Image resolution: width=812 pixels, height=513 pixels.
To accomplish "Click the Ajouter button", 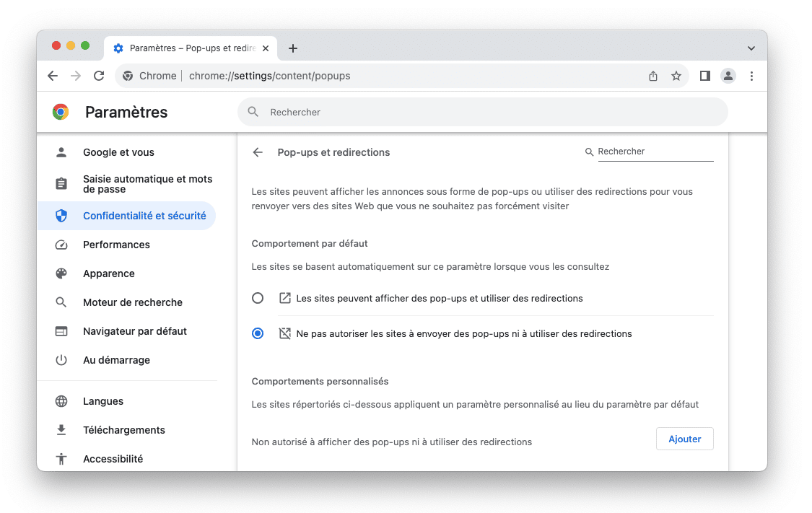I will (x=684, y=439).
